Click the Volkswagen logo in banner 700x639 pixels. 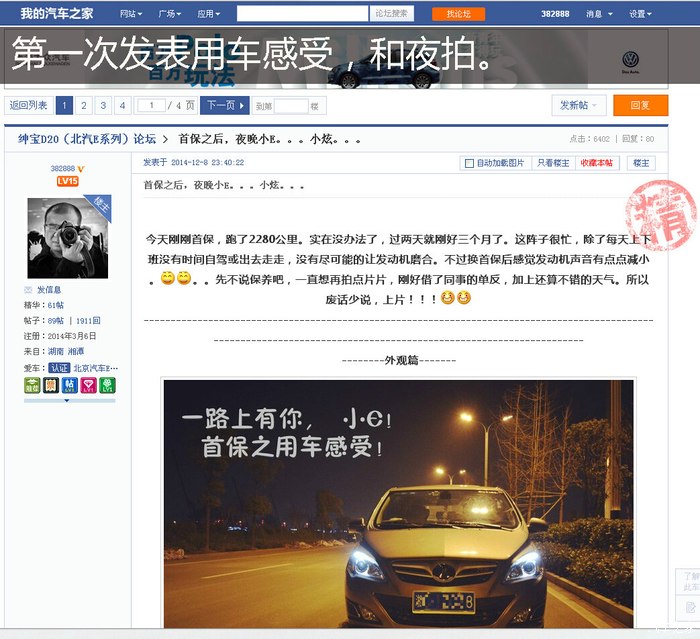[630, 60]
